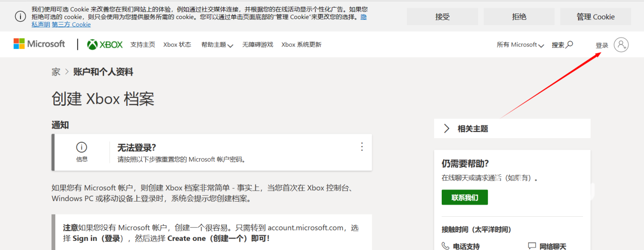644x250 pixels.
Task: Click the account avatar sign-in icon
Action: 621,45
